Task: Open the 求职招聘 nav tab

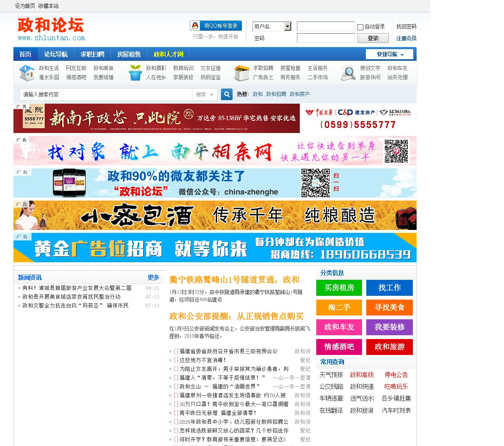Action: [92, 54]
